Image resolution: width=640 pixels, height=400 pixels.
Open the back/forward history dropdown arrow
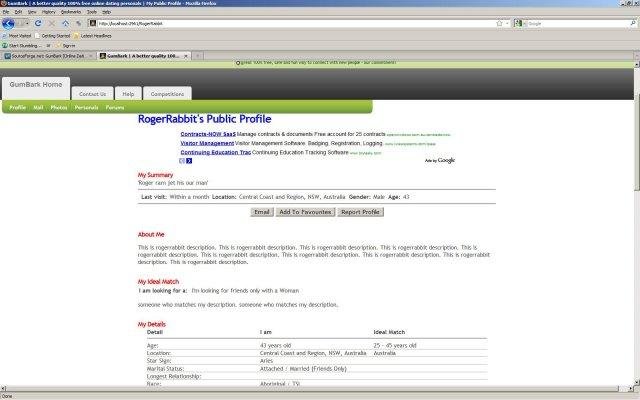click(x=27, y=23)
